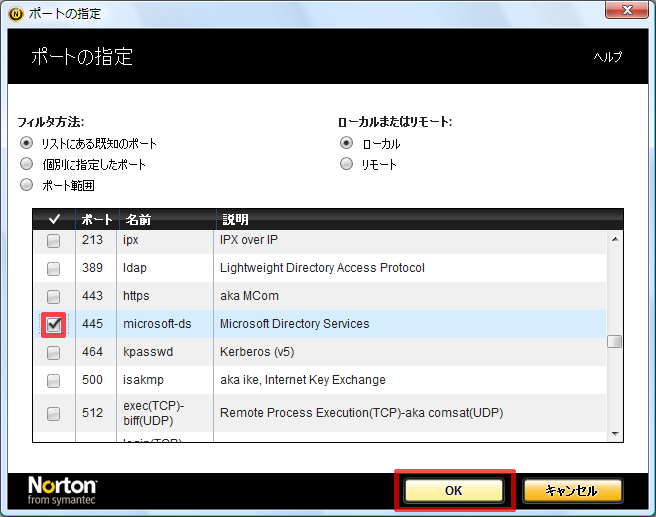This screenshot has height=517, width=656.
Task: Choose the ポート範囲 filter option
Action: [27, 185]
